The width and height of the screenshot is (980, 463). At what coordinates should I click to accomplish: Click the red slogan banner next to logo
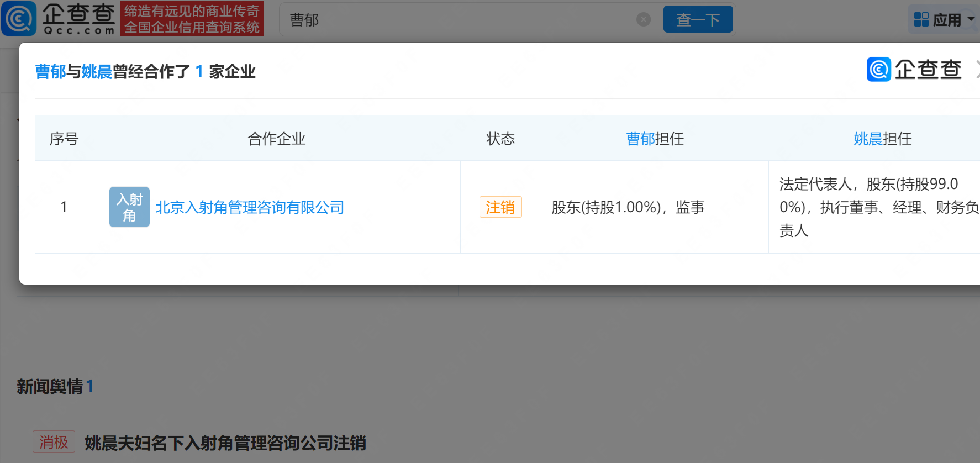pos(192,19)
